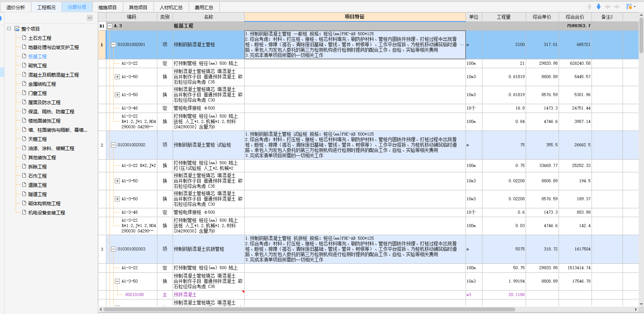The width and height of the screenshot is (644, 314).
Task: Collapse item 010301002001
Action: pos(113,45)
